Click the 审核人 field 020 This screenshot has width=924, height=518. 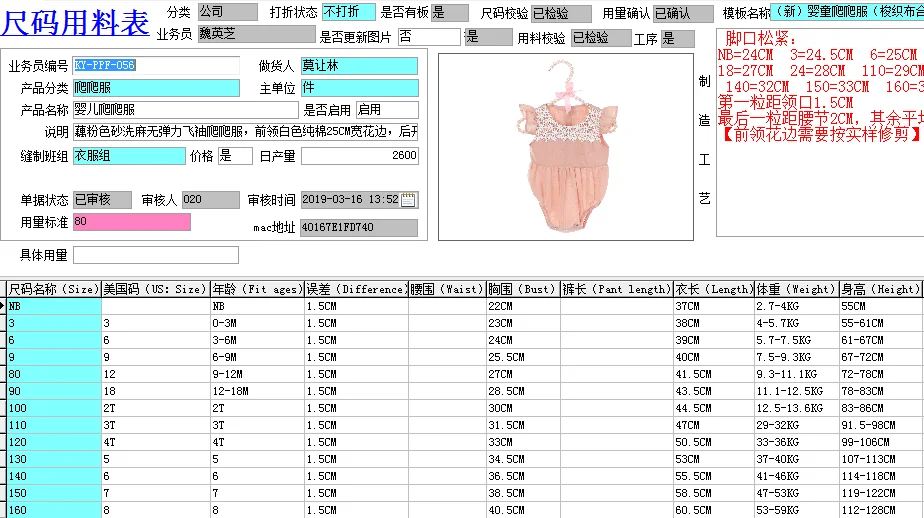210,200
